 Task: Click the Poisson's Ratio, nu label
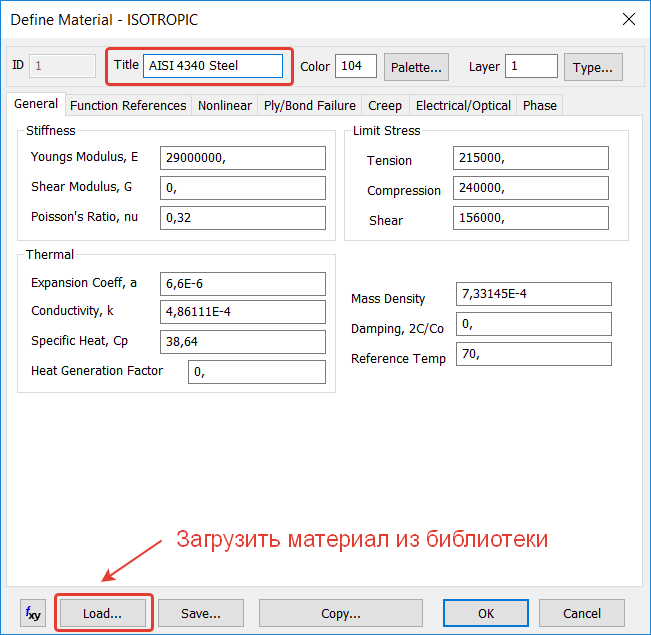(84, 217)
